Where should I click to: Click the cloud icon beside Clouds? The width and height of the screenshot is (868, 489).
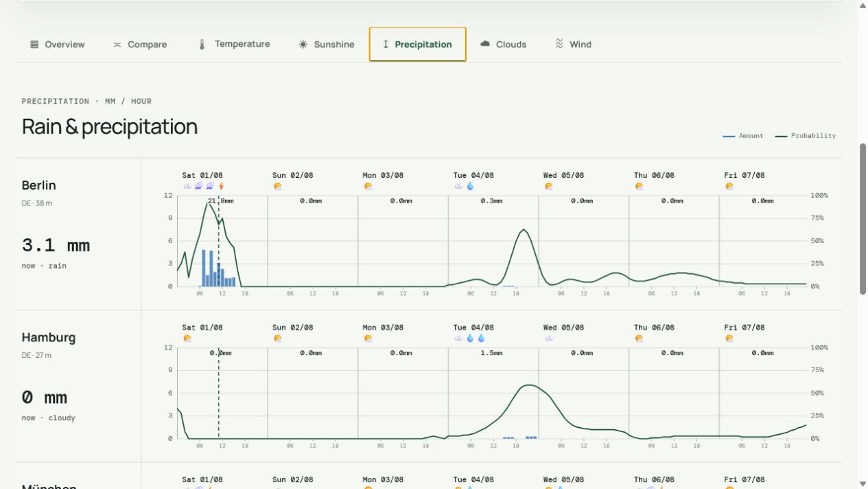tap(485, 43)
